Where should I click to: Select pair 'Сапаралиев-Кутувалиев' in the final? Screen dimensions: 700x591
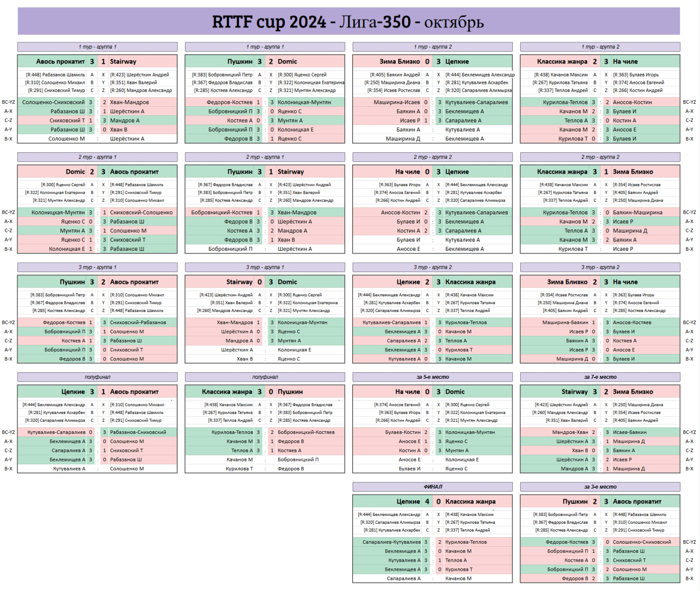(x=392, y=542)
